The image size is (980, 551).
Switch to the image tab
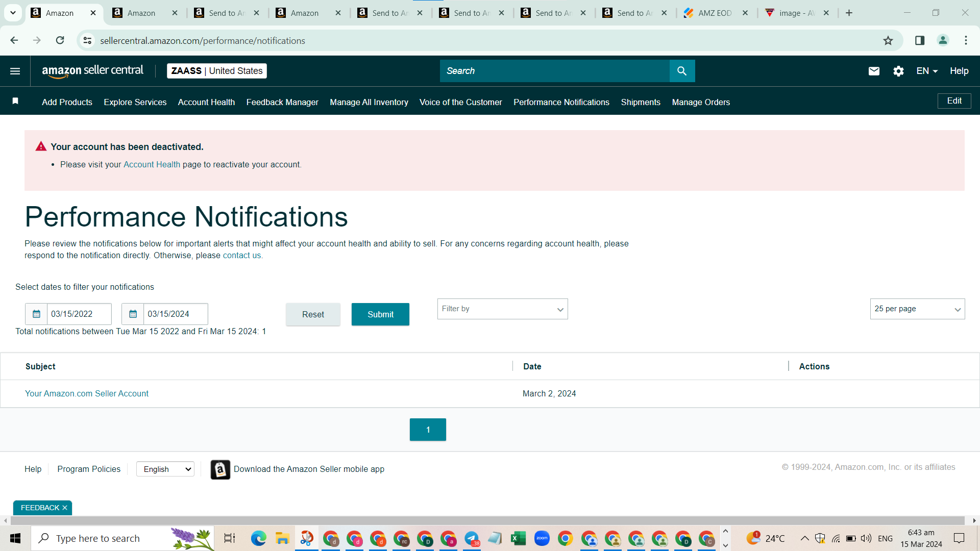pyautogui.click(x=796, y=13)
